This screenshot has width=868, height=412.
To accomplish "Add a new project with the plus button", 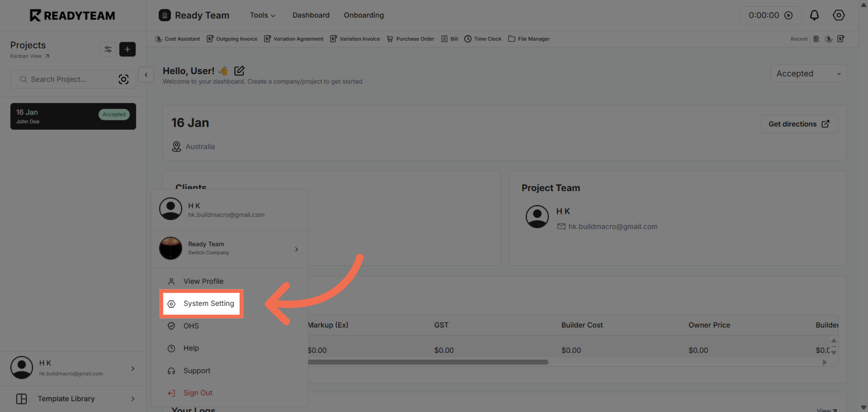I will [x=127, y=49].
